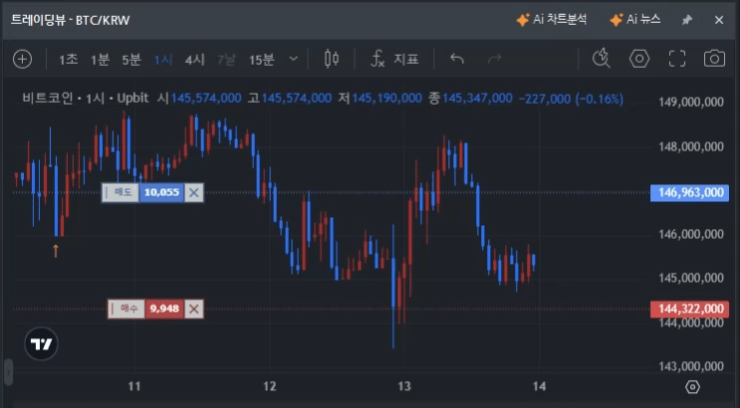Open price scale settings gear at bottom right
This screenshot has width=740, height=408.
tap(692, 387)
